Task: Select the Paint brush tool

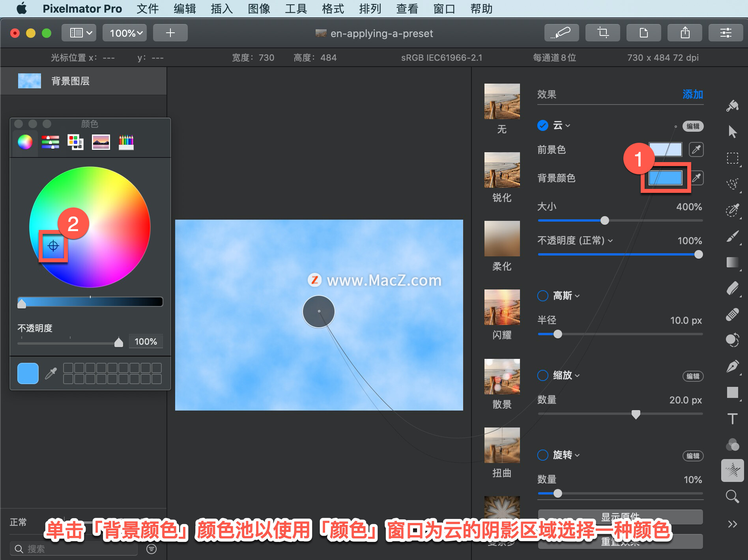Action: click(733, 237)
